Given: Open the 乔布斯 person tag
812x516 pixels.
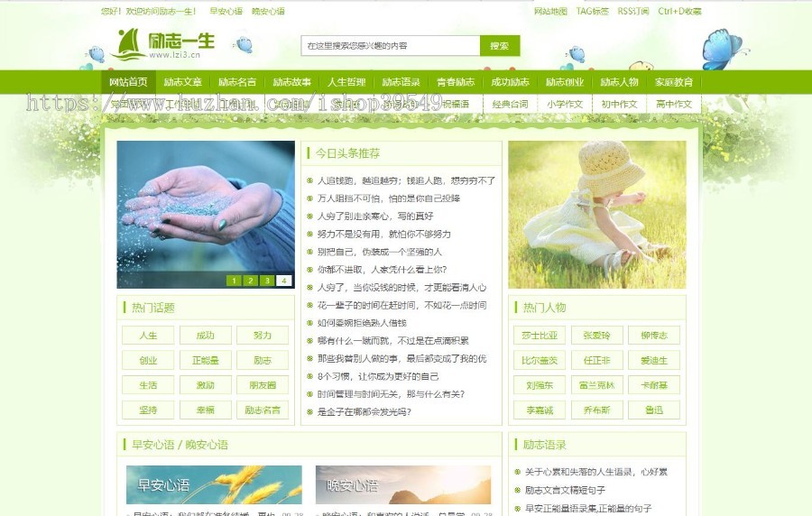Looking at the screenshot, I should (597, 410).
